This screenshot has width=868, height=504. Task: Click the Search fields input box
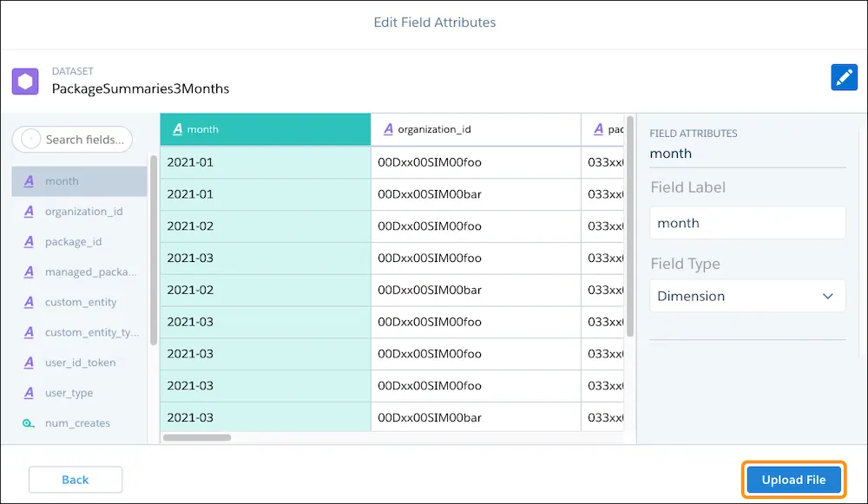click(x=73, y=140)
